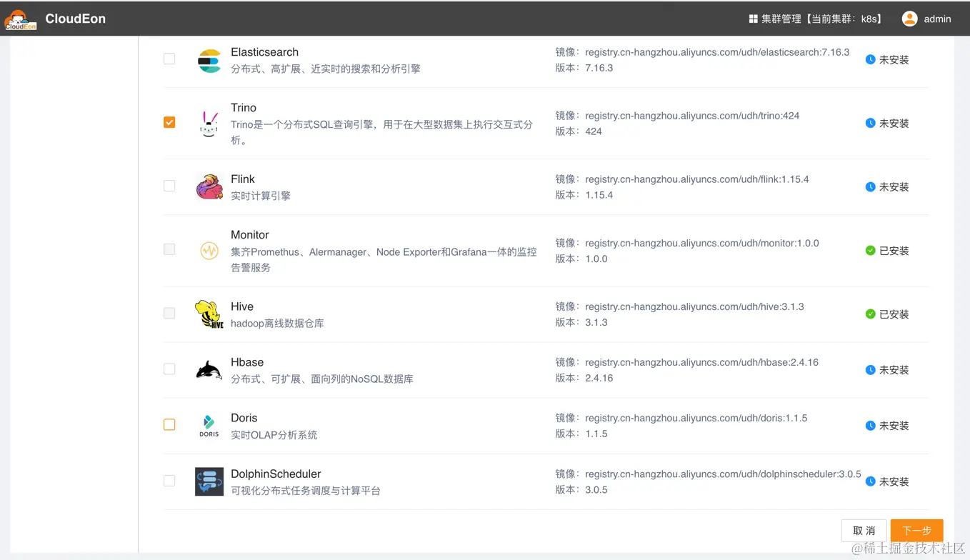Proceed with the 下一步 next button

(917, 531)
